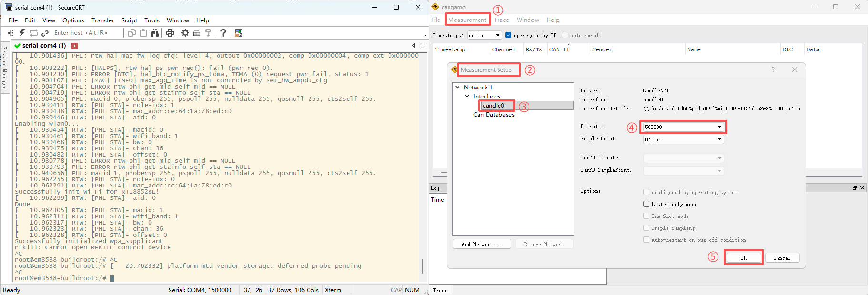Open the Trace menu in cangaroo menu bar
The height and width of the screenshot is (295, 868).
[x=501, y=20]
